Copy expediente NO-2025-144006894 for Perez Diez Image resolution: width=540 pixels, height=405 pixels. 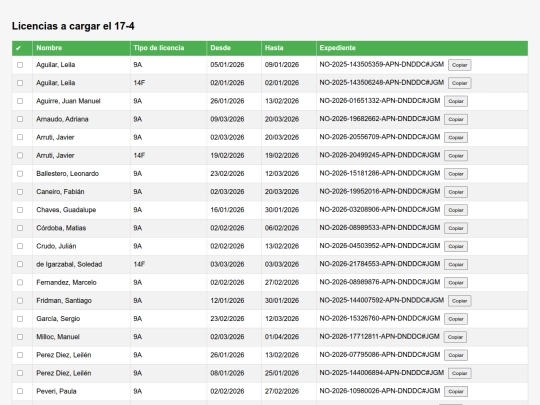coord(459,373)
